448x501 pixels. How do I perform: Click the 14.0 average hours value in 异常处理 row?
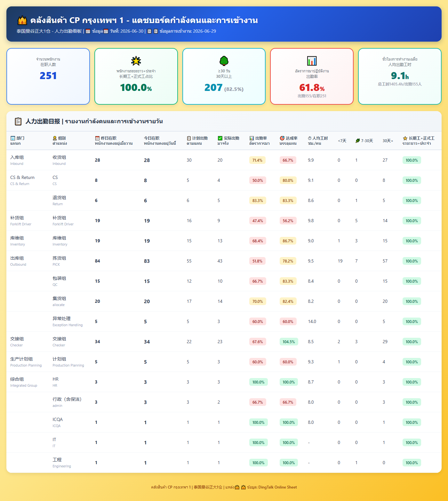(x=312, y=321)
